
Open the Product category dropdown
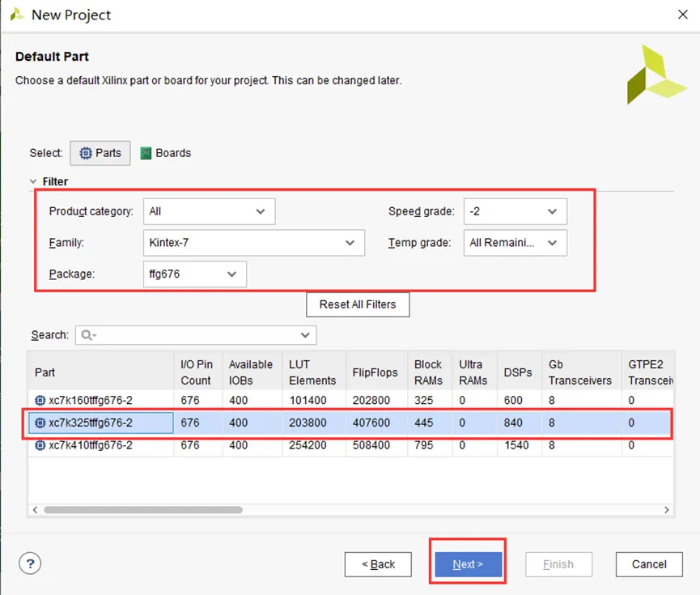point(209,211)
